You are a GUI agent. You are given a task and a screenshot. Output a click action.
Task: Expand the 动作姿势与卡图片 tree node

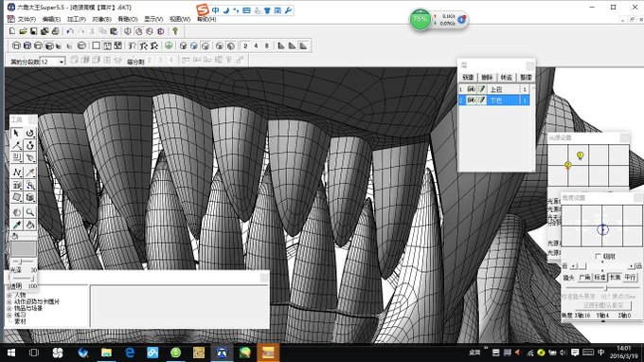(x=9, y=301)
